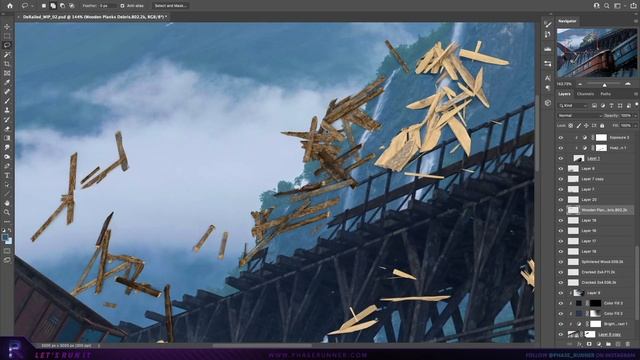Toggle the Anti-alias checkbox
Screen dimensions: 640x360
[122, 6]
